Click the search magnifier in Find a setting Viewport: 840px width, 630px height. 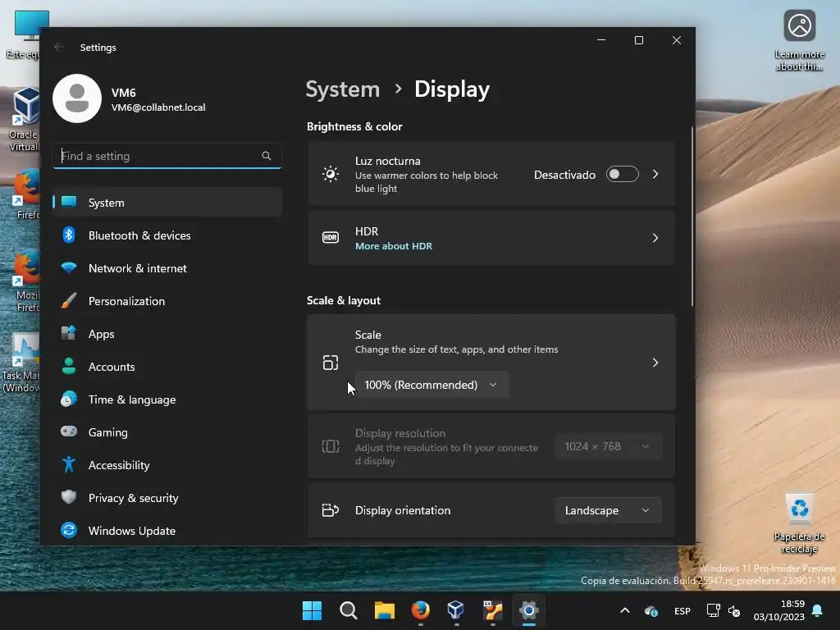(267, 156)
